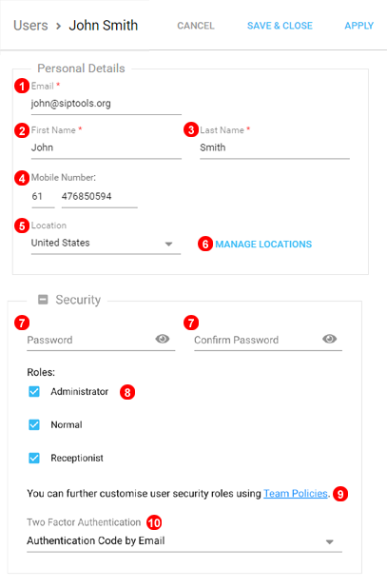Viewport: 387px width, 588px height.
Task: Click the First Name field containing John
Action: [x=106, y=147]
